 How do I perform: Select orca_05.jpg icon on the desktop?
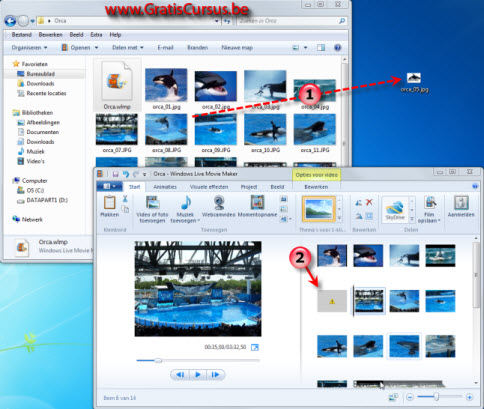tap(414, 82)
